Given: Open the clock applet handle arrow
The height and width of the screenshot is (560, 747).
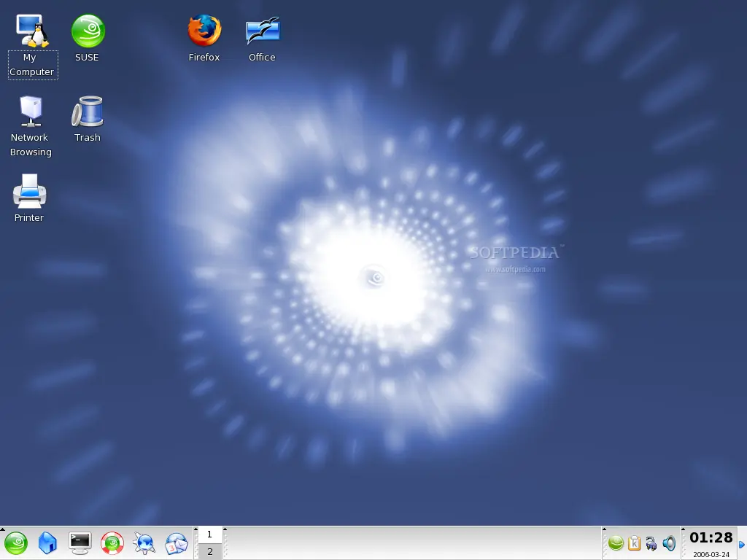Looking at the screenshot, I should point(683,529).
